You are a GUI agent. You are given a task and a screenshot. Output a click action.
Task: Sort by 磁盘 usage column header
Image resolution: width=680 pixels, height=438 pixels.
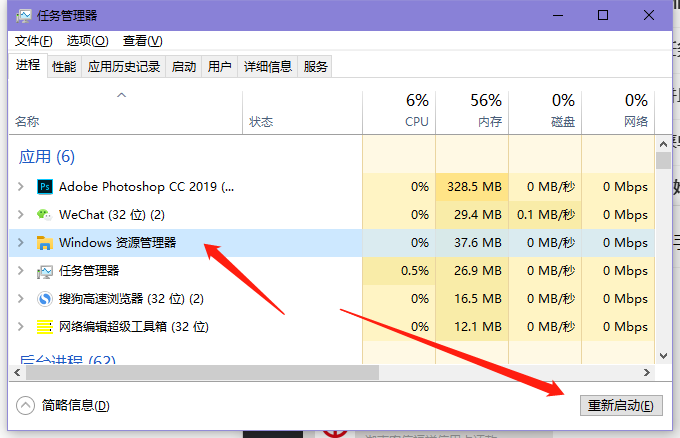545,112
